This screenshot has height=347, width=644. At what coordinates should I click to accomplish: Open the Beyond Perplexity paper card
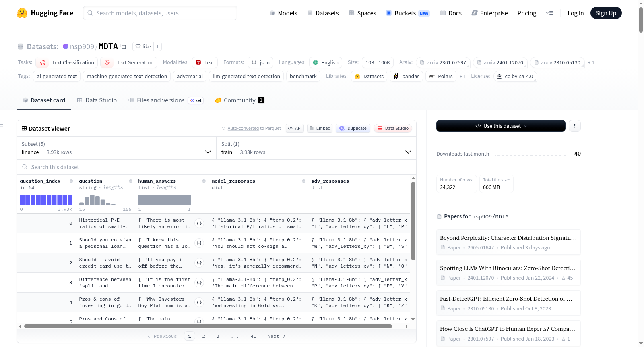click(x=508, y=242)
